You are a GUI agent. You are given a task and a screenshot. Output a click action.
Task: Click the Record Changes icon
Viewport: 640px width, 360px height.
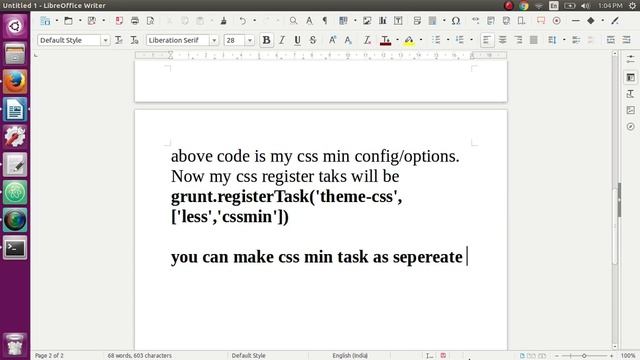click(556, 21)
